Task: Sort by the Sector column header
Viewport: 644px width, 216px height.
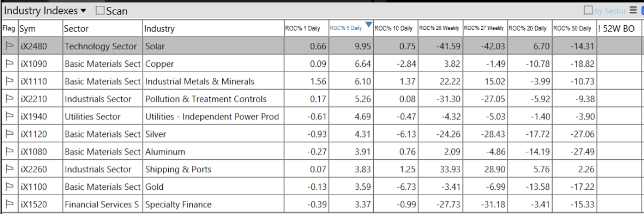Action: pyautogui.click(x=76, y=28)
